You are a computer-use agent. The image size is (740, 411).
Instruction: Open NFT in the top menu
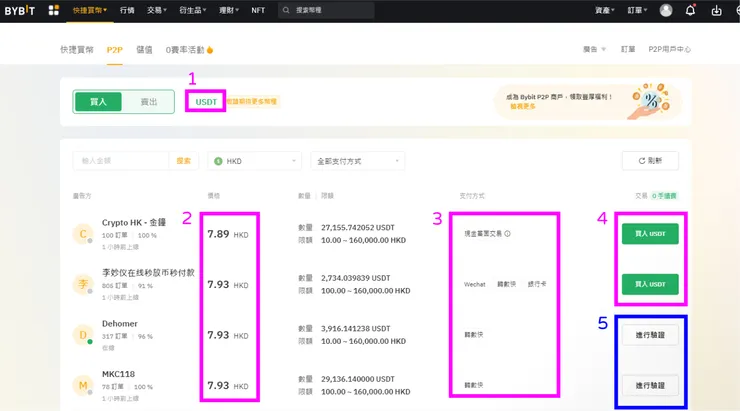click(258, 10)
